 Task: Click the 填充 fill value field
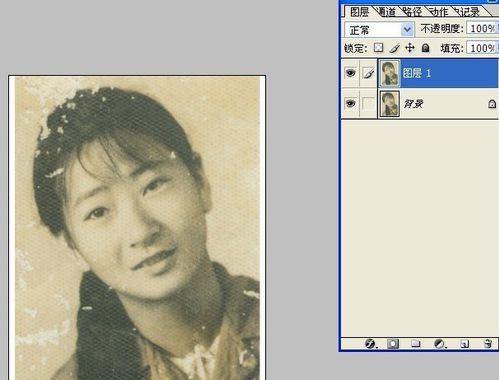point(483,48)
